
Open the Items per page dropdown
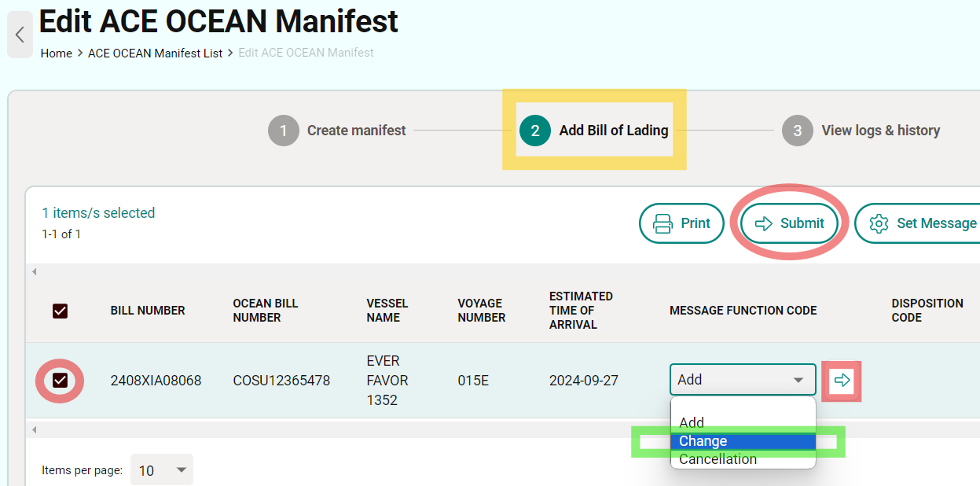click(x=162, y=469)
